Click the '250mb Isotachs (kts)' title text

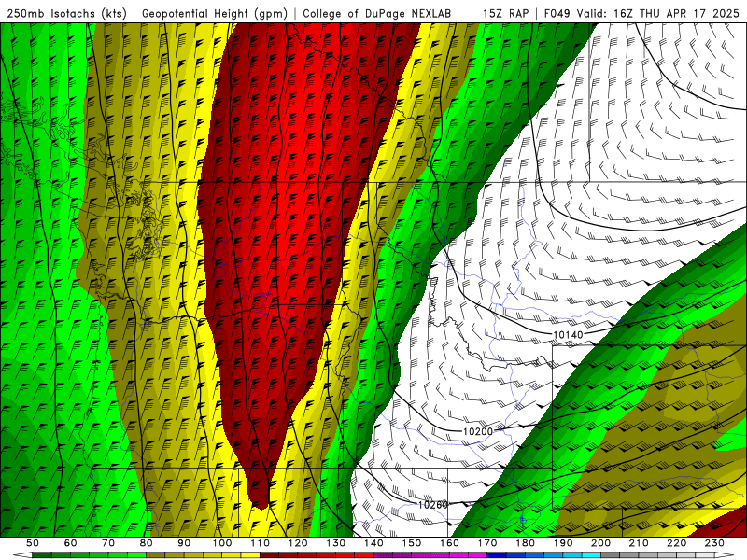point(66,13)
